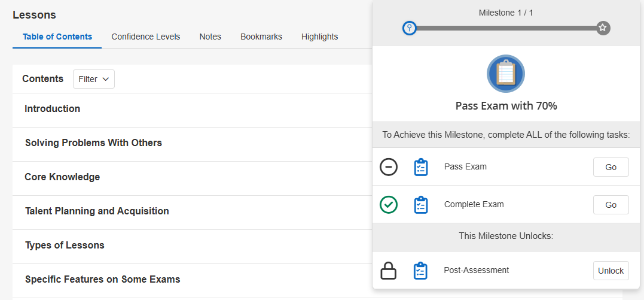Open the Filter dropdown
Viewport: 644px width, 300px height.
(x=94, y=79)
